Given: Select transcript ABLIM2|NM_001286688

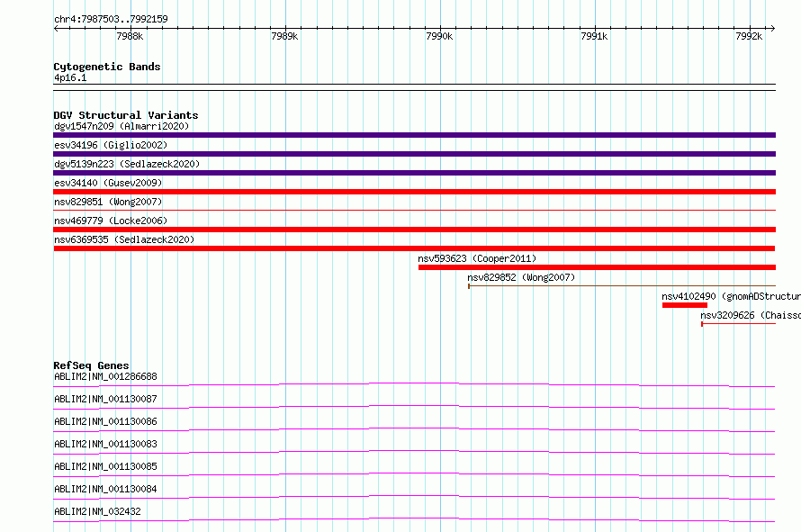Looking at the screenshot, I should [105, 376].
